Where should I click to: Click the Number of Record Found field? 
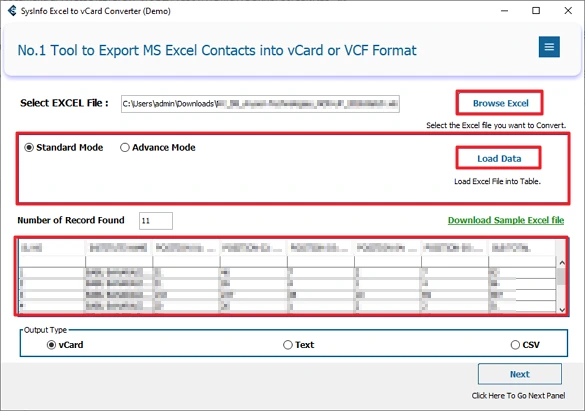156,221
